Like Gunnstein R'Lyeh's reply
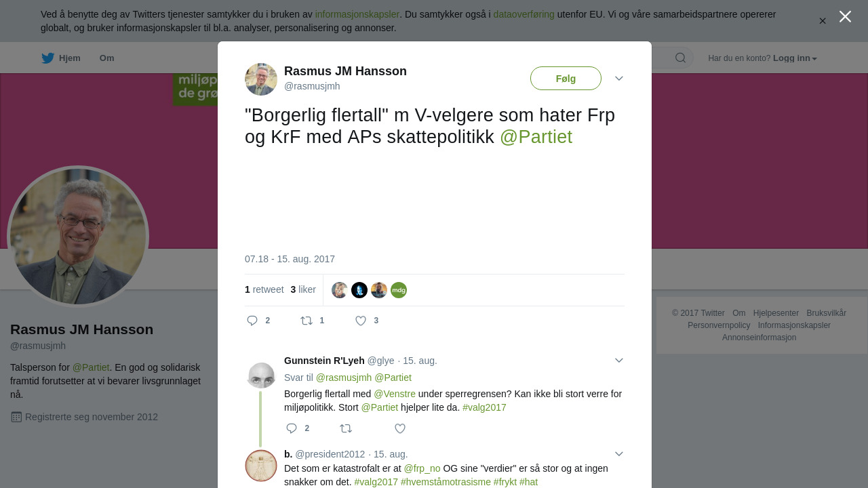The height and width of the screenshot is (488, 868). [400, 428]
